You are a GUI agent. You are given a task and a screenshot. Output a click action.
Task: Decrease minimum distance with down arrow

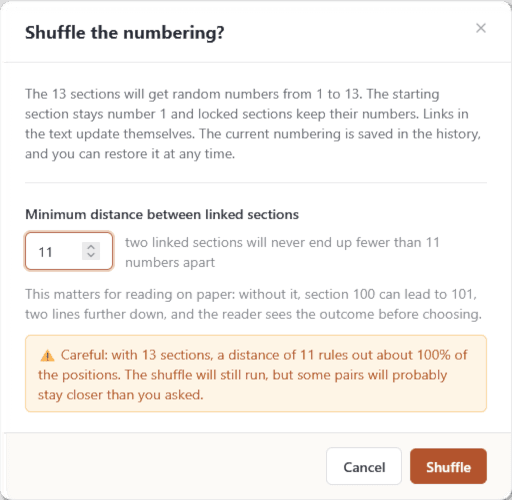coord(91,255)
